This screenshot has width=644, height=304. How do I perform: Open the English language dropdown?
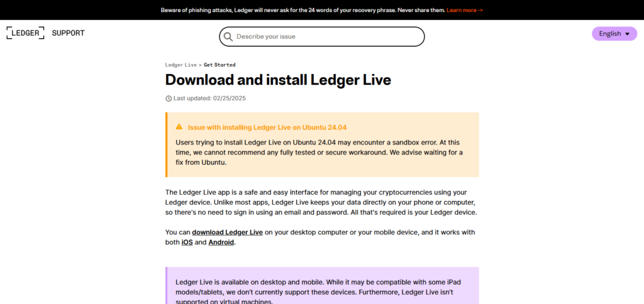click(x=614, y=34)
